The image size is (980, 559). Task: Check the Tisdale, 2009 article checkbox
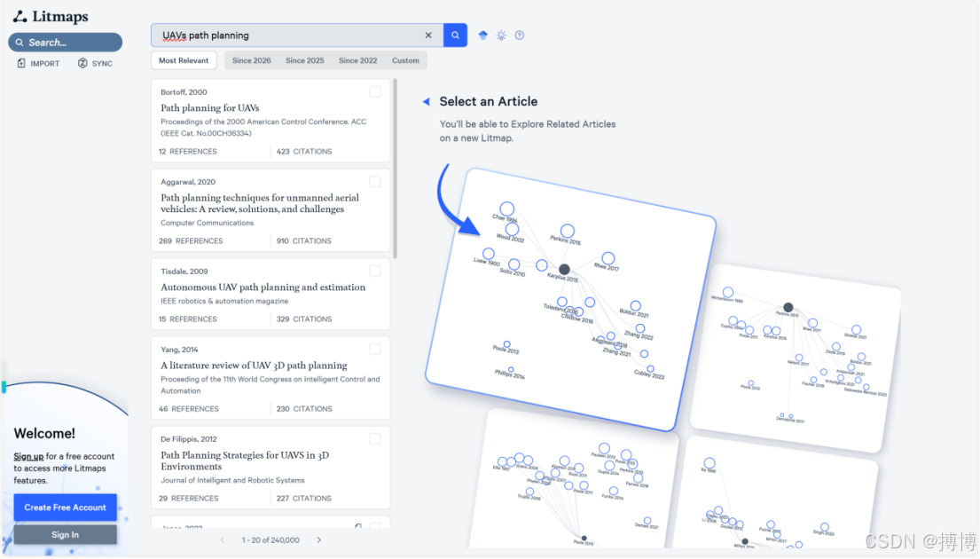[374, 271]
